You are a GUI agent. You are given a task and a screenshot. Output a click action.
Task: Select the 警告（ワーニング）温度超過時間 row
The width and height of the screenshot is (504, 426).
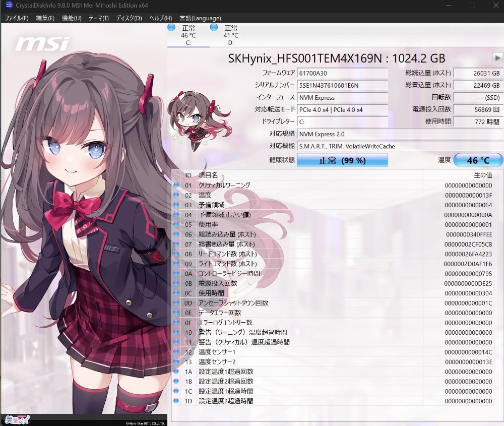[x=333, y=332]
